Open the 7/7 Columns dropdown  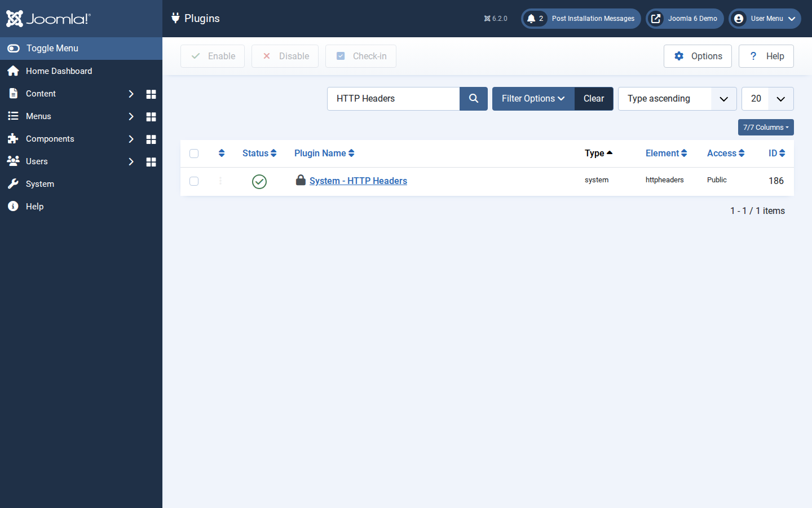766,128
